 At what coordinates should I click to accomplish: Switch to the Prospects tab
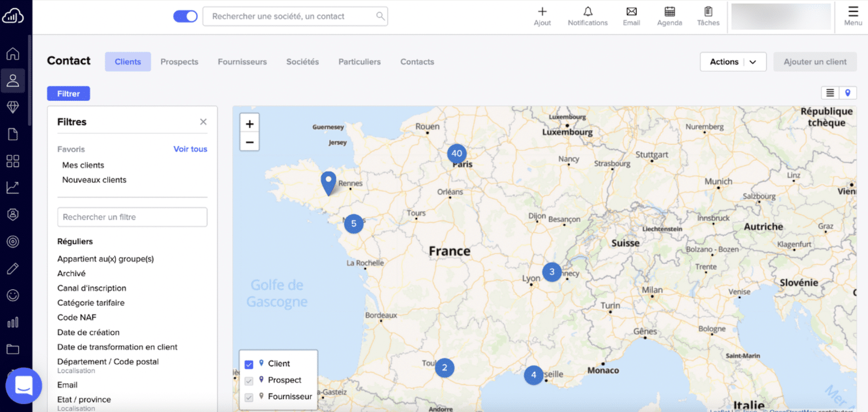coord(179,62)
